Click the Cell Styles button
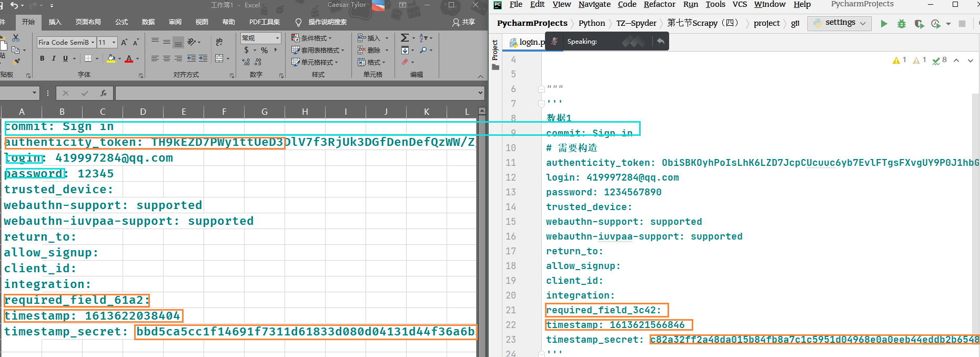 pyautogui.click(x=316, y=62)
